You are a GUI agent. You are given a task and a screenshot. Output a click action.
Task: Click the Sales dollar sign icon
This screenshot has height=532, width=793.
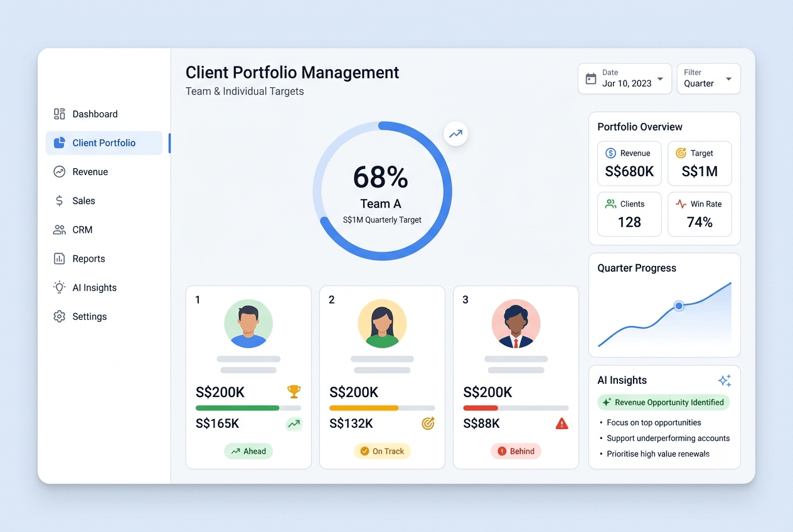(60, 201)
